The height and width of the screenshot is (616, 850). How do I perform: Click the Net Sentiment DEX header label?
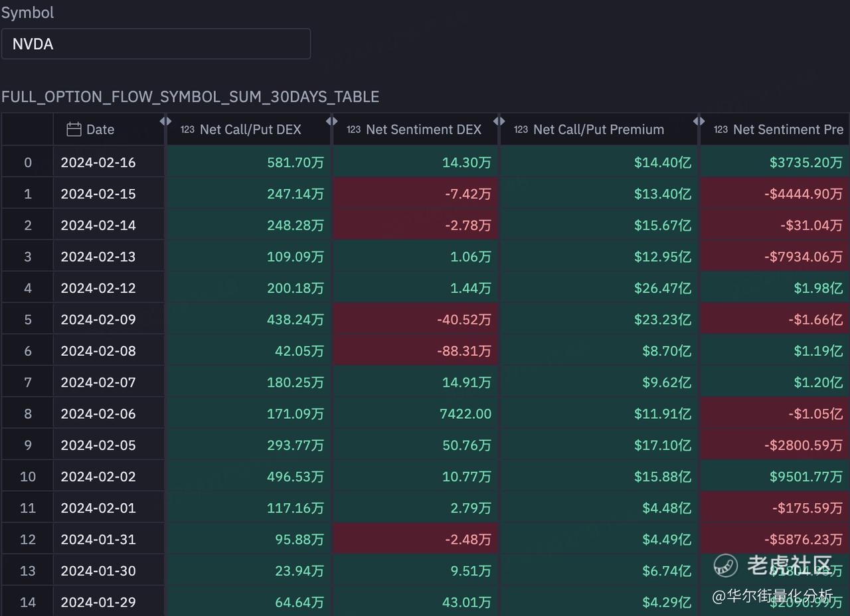tap(424, 129)
